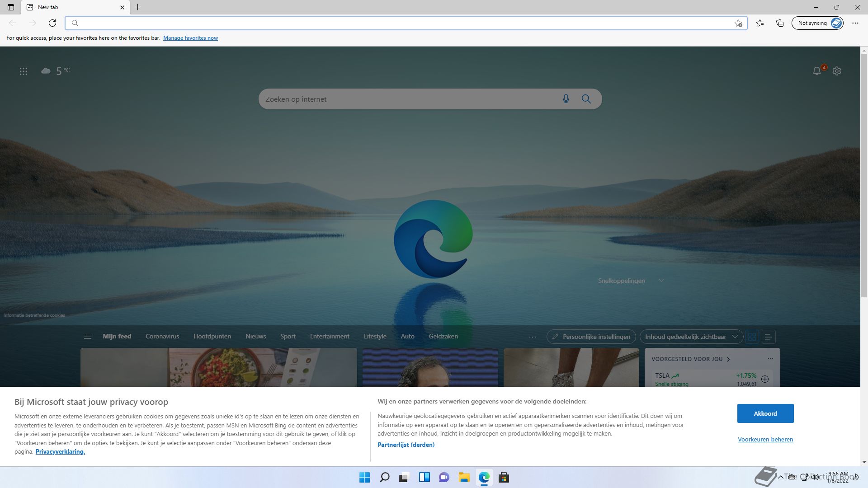Start voice search with the microphone icon
This screenshot has width=868, height=488.
[566, 99]
